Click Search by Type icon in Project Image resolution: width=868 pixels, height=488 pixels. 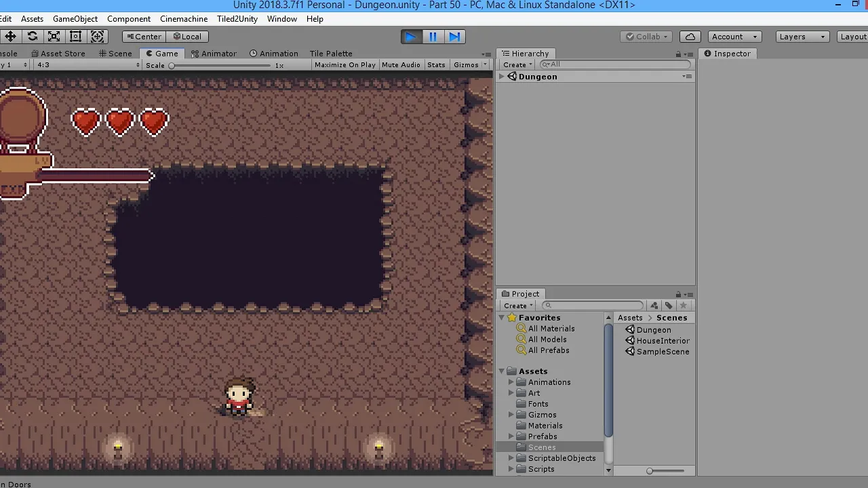pos(654,306)
